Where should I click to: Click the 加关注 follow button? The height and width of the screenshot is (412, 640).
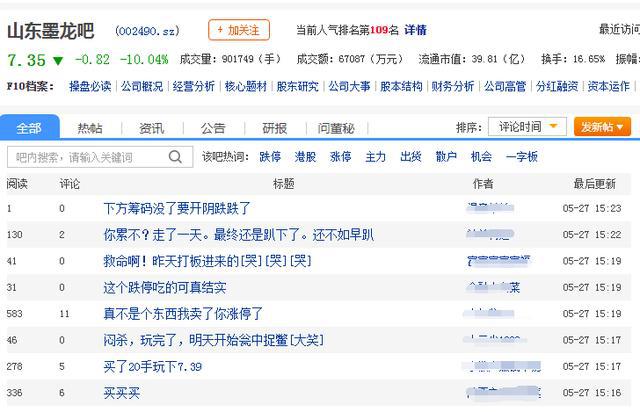click(239, 30)
